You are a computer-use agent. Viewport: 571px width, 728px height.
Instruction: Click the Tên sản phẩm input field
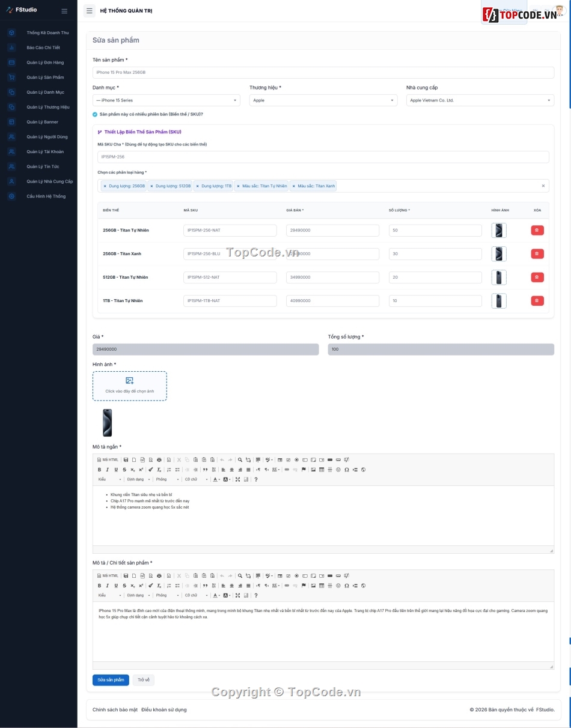click(323, 72)
